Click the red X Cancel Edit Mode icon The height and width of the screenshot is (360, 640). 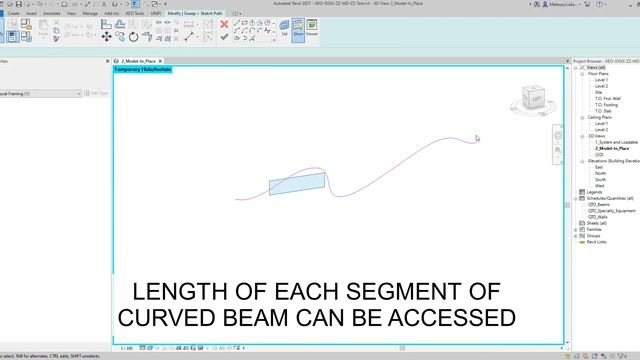tap(224, 24)
